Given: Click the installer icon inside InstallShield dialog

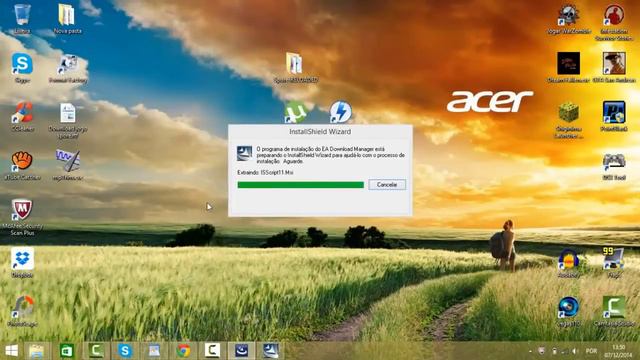Looking at the screenshot, I should (244, 153).
